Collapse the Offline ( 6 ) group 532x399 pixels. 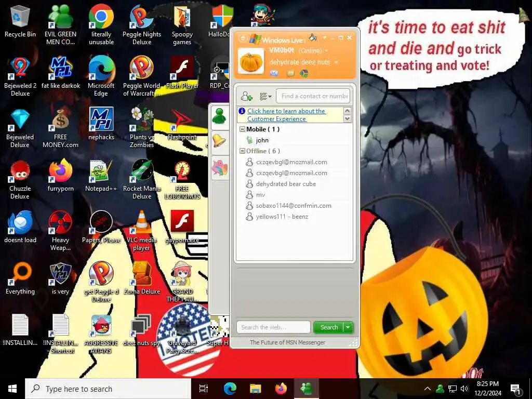pyautogui.click(x=242, y=151)
